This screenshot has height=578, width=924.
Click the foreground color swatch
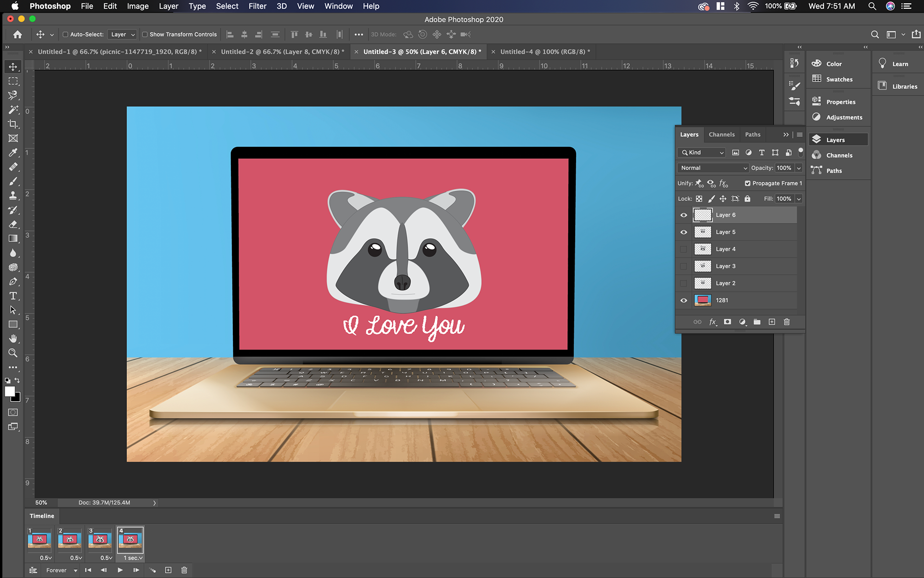pos(9,392)
